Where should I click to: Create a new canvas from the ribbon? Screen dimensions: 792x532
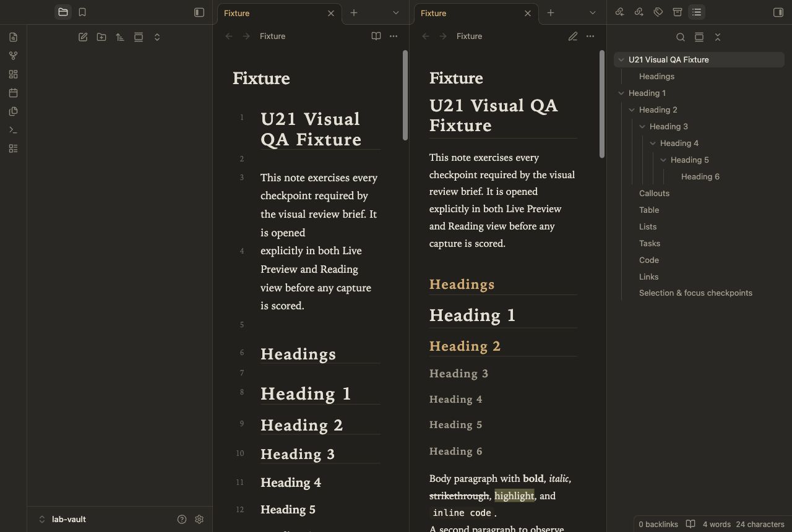[13, 74]
